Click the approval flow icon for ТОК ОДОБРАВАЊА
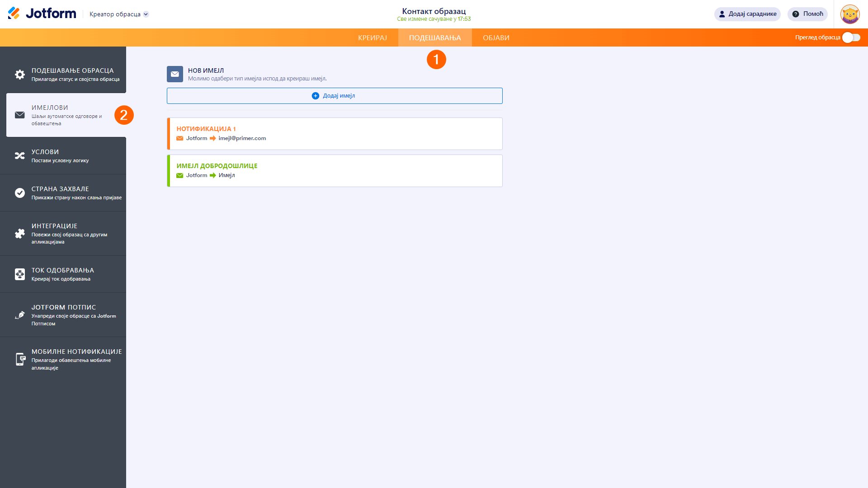 click(x=20, y=274)
